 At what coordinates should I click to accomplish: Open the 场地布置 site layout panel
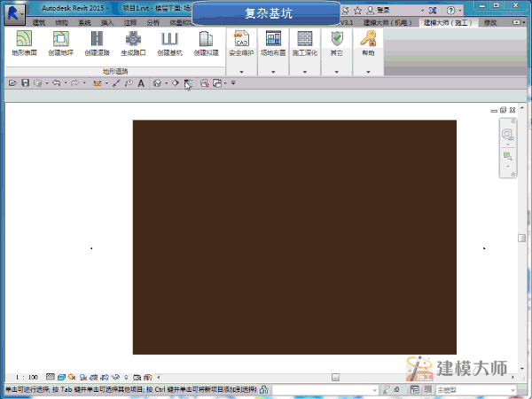point(273,43)
